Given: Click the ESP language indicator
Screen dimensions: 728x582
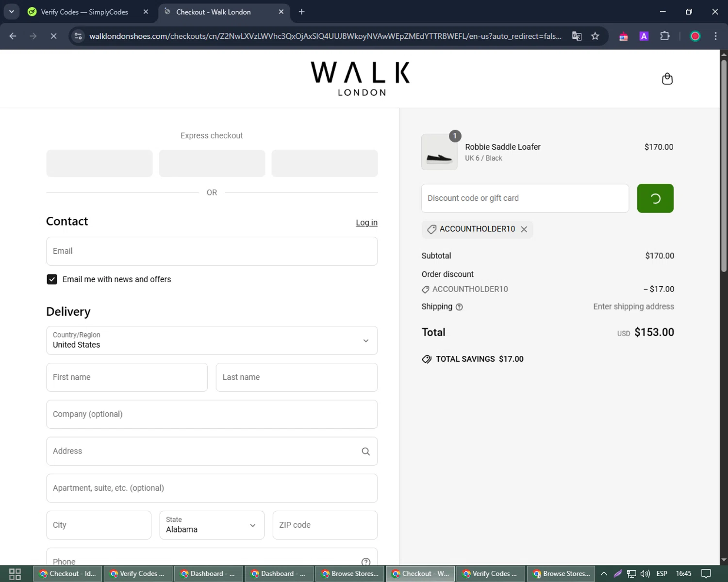Looking at the screenshot, I should pyautogui.click(x=662, y=574).
